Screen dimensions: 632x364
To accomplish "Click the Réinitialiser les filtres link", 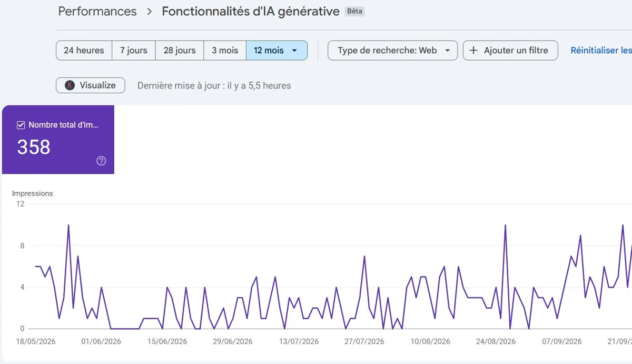I will pyautogui.click(x=601, y=51).
